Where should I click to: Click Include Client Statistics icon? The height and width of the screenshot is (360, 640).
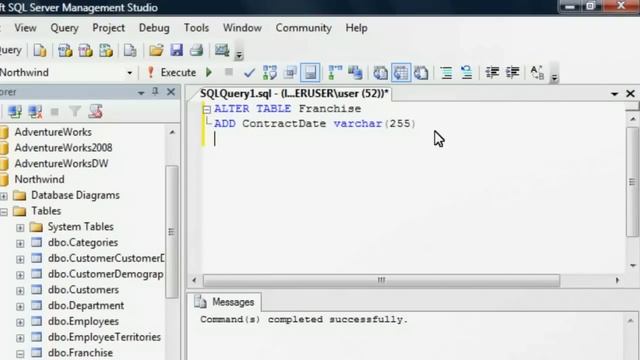pos(355,73)
